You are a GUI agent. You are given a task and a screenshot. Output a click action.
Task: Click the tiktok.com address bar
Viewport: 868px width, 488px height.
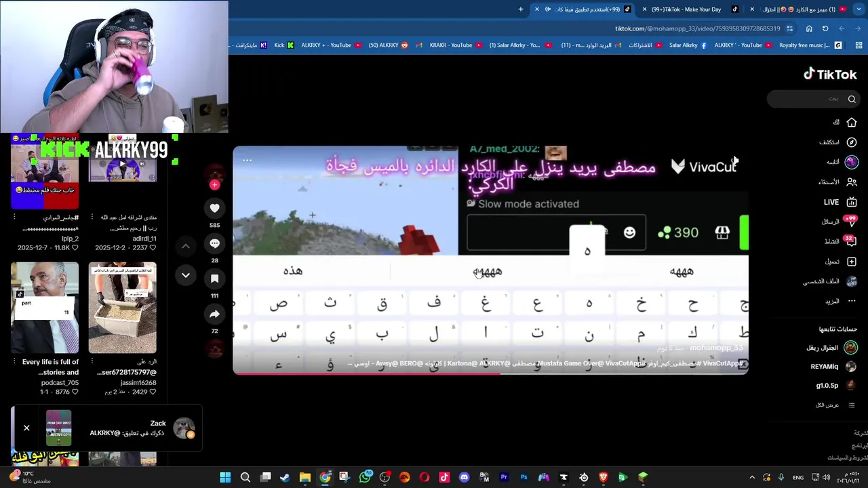coord(698,28)
